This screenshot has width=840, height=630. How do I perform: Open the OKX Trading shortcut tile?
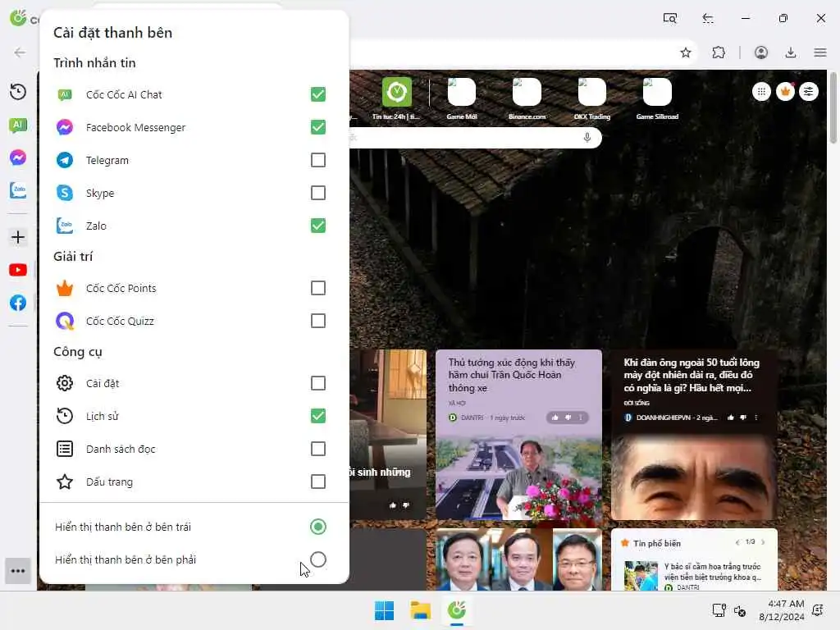pos(592,98)
